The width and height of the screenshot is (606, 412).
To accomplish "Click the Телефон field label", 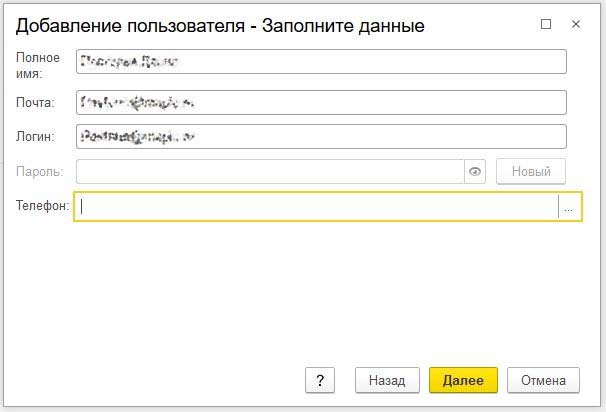I will coord(42,206).
